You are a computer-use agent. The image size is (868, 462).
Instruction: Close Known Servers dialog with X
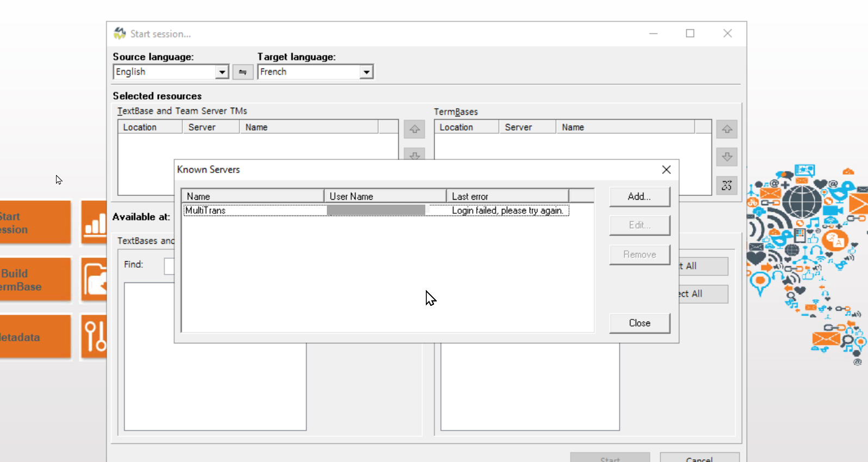tap(666, 170)
